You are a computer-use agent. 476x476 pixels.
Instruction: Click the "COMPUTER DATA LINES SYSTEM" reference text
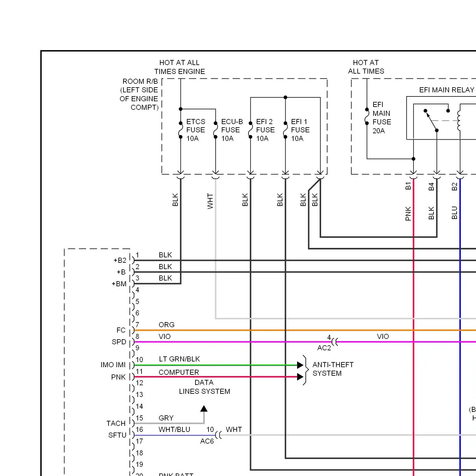[194, 382]
